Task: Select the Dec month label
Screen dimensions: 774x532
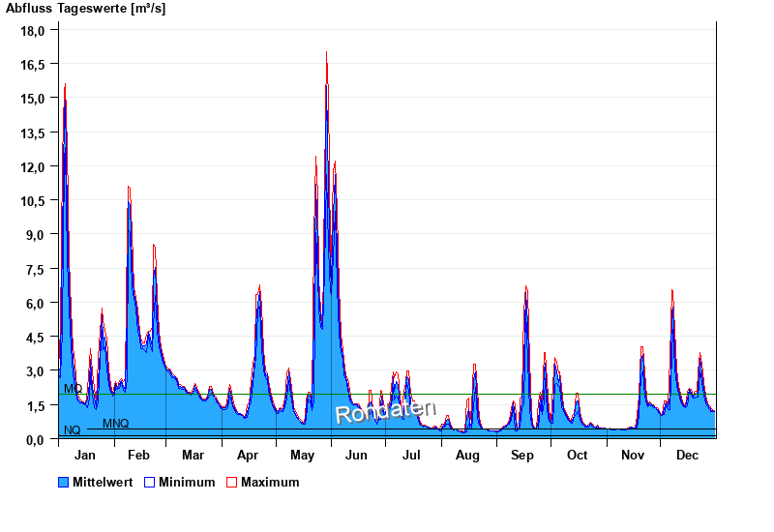Action: (687, 455)
